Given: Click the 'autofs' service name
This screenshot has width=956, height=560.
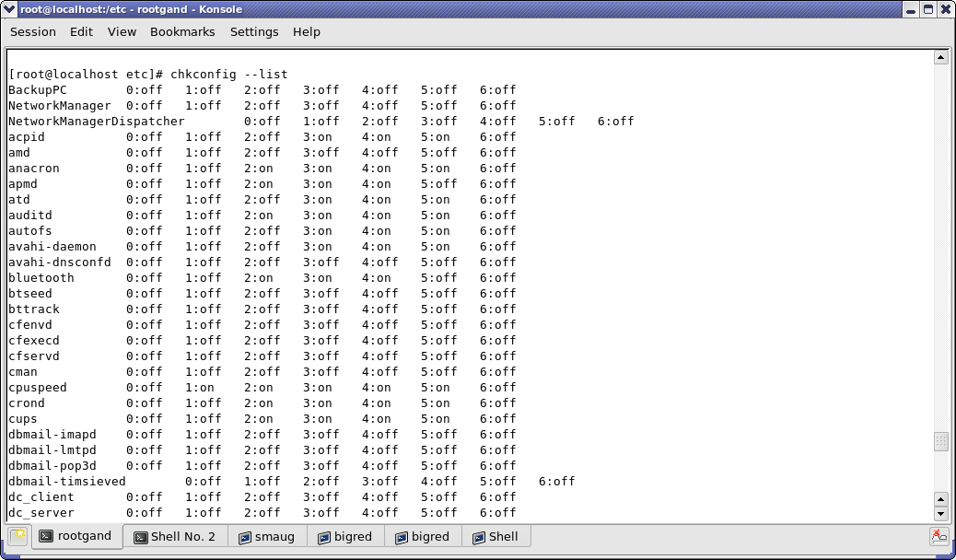Looking at the screenshot, I should point(29,231).
